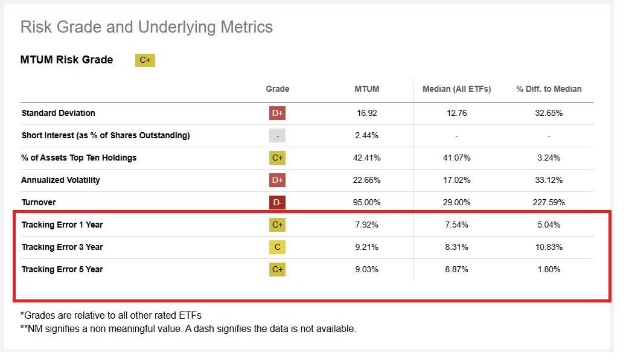Click the Turnover 227.59% difference value

coord(548,202)
